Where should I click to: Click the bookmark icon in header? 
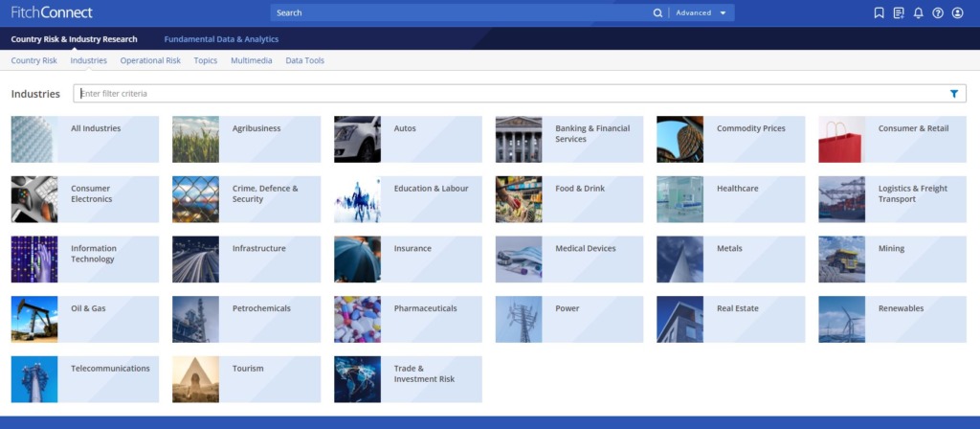[x=880, y=13]
